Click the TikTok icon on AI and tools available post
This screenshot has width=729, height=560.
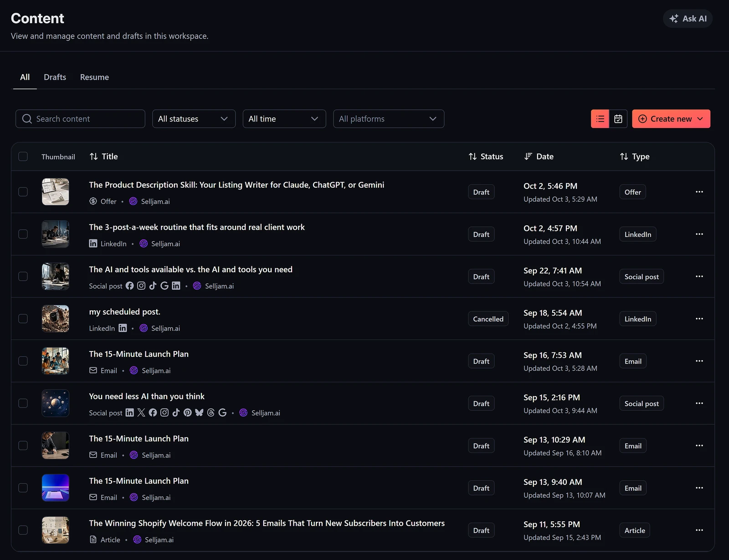153,285
